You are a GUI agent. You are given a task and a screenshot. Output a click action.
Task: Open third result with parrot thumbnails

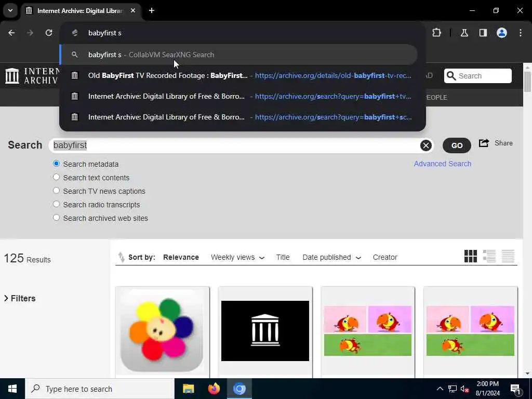[x=368, y=332]
